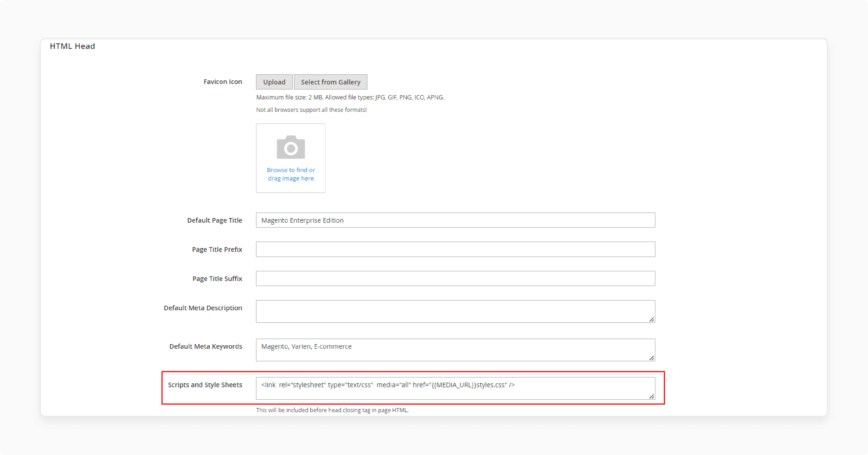
Task: Click the Default Meta Description label
Action: click(203, 308)
